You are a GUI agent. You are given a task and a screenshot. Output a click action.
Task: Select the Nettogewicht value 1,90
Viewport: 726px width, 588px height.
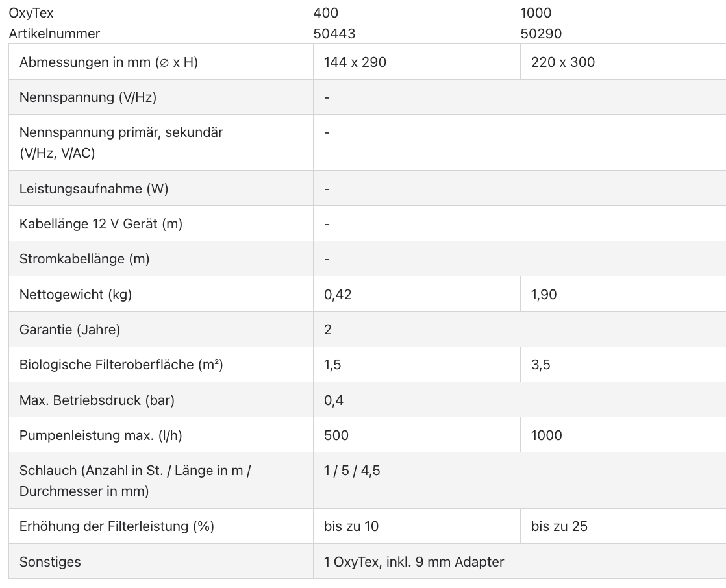point(544,295)
